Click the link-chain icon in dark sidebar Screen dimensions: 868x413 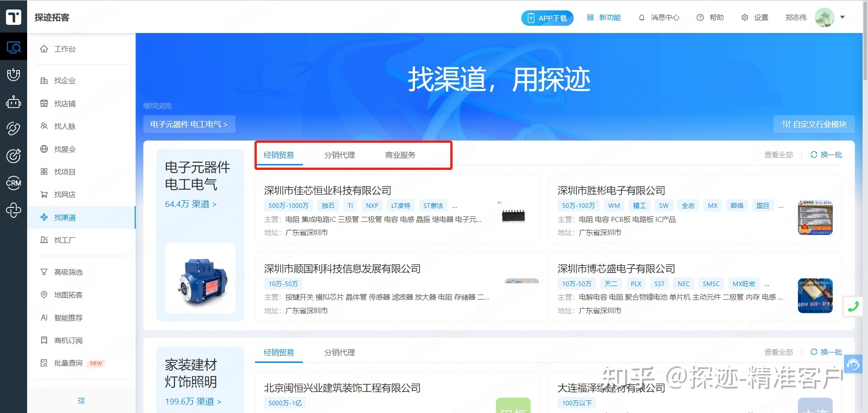[14, 129]
